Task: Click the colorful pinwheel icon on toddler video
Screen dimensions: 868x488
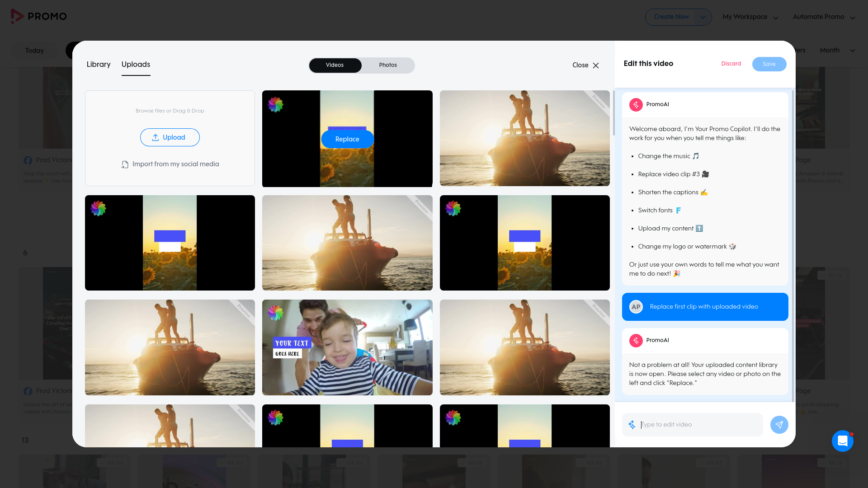Action: click(275, 313)
